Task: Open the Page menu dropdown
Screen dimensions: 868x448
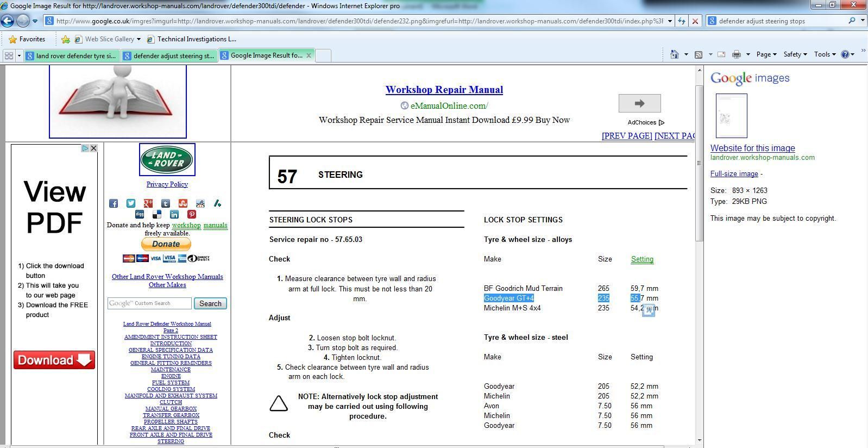Action: pyautogui.click(x=766, y=54)
